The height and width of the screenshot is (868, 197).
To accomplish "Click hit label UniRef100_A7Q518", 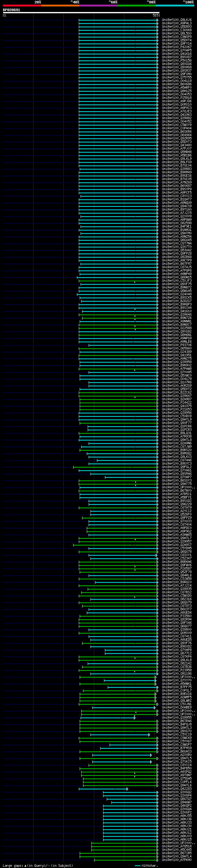I will pos(177,846).
